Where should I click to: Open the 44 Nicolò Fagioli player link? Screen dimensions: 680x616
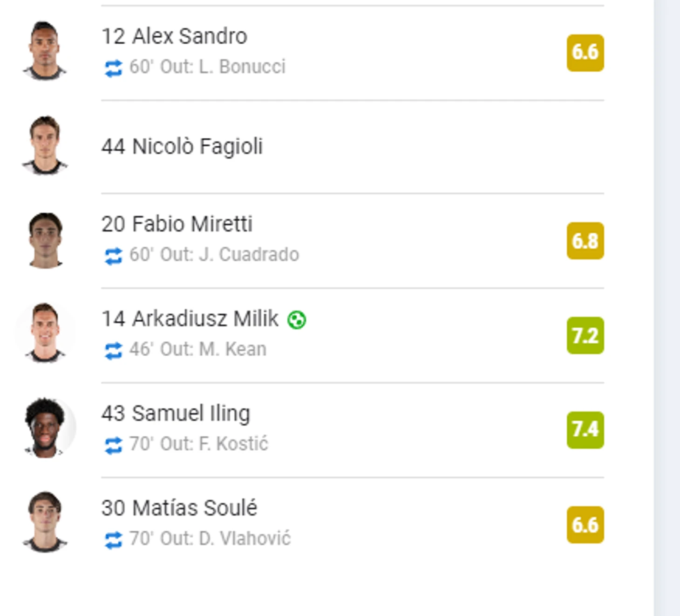click(182, 146)
